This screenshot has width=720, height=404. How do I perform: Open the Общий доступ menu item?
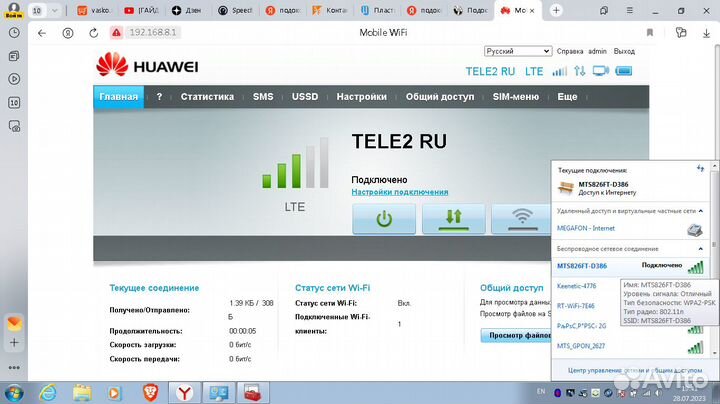[440, 97]
